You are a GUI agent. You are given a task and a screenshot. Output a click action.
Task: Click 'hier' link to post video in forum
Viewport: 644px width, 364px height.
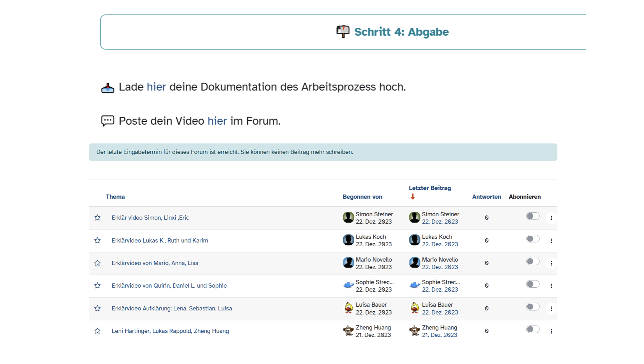pos(217,121)
